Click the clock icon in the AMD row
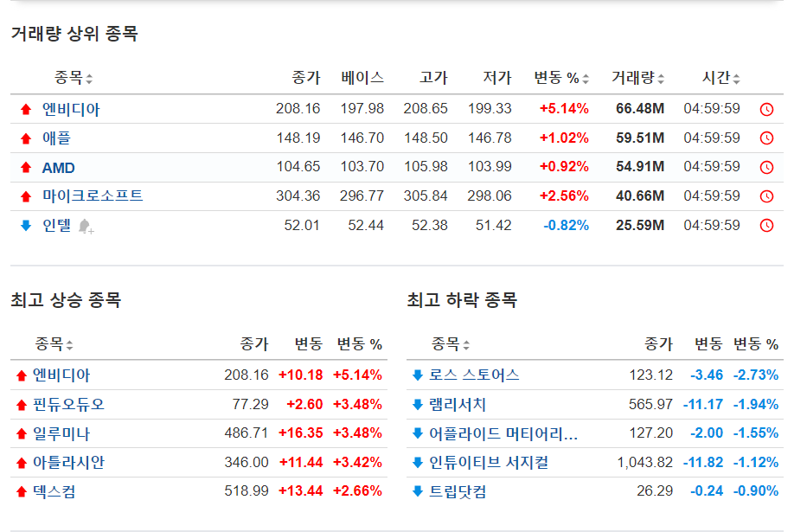Screen dimensions: 807x532 click(x=766, y=167)
